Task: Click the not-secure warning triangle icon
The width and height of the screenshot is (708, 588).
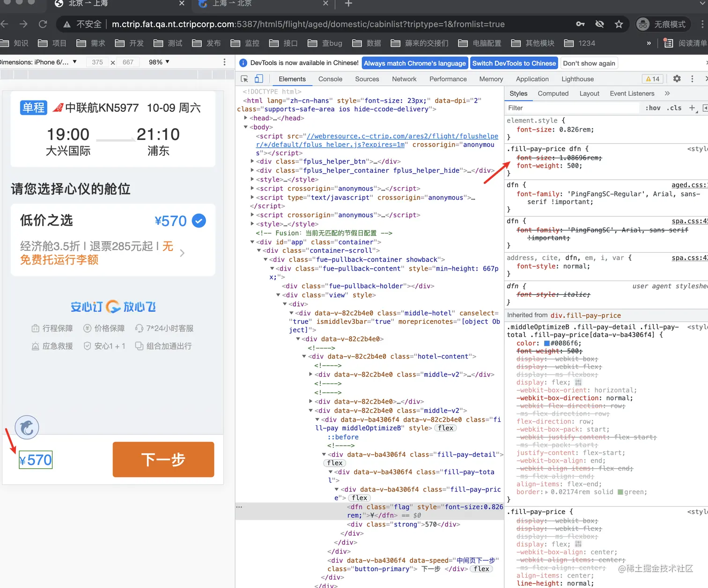Action: coord(67,24)
